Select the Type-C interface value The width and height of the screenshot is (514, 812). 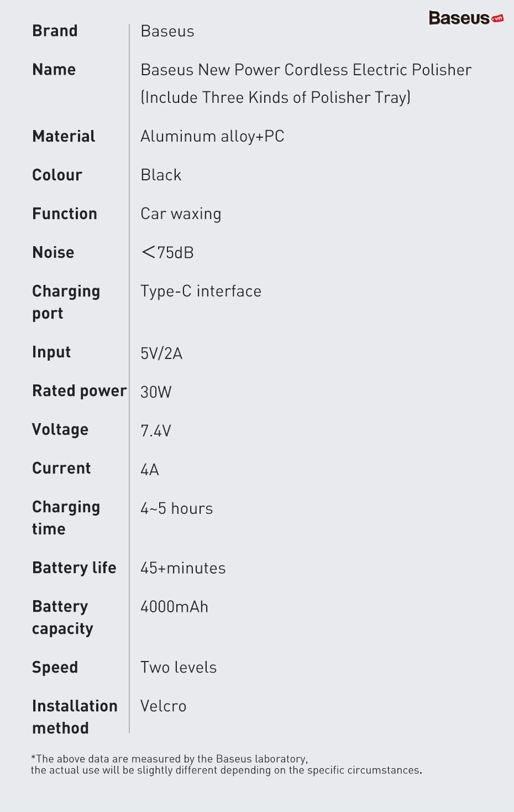coord(201,292)
